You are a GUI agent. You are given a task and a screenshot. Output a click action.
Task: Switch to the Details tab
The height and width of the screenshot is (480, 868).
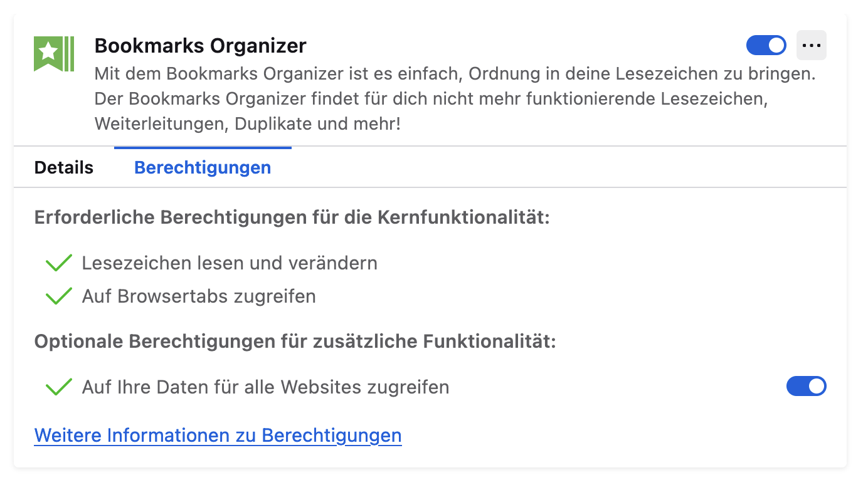point(64,168)
